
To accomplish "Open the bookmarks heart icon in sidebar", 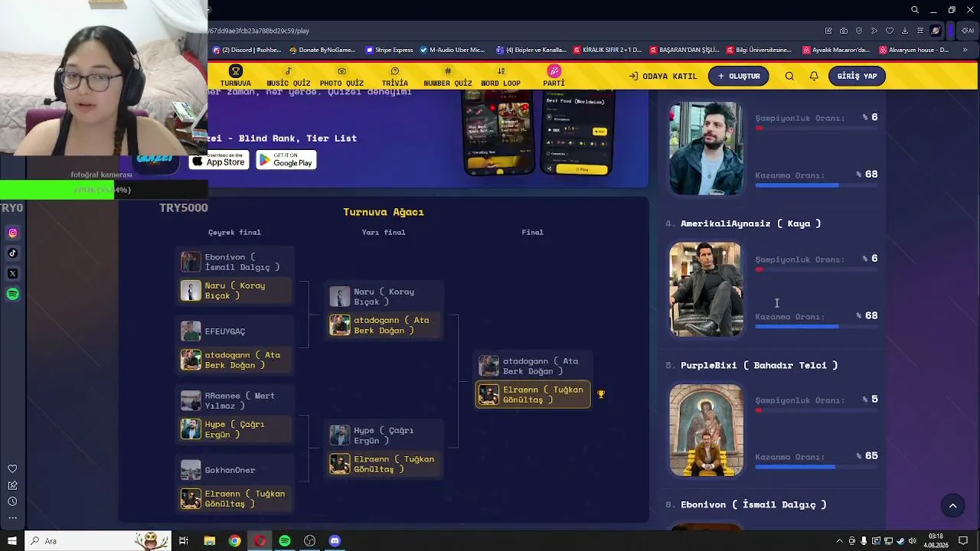I will [x=12, y=469].
